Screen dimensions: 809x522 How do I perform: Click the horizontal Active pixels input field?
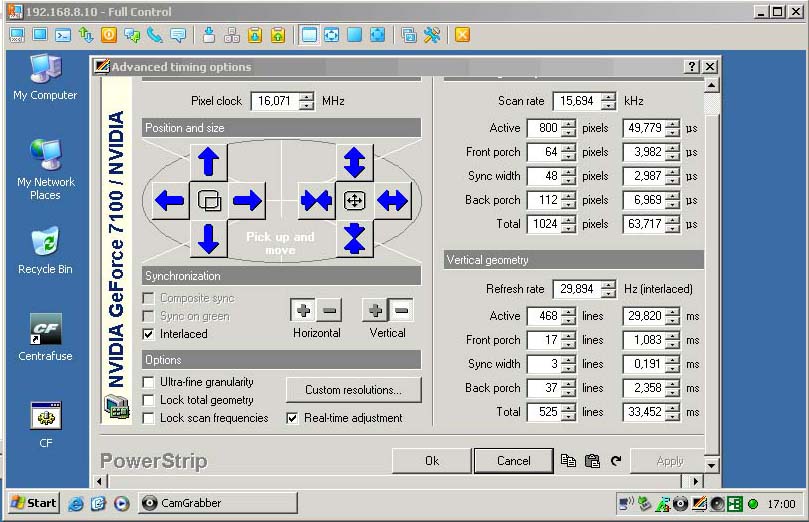543,128
